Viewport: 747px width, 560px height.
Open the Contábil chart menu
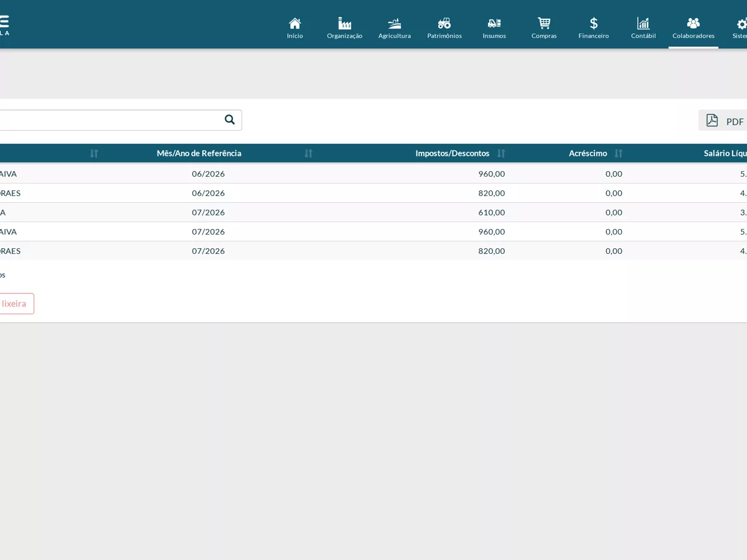644,24
